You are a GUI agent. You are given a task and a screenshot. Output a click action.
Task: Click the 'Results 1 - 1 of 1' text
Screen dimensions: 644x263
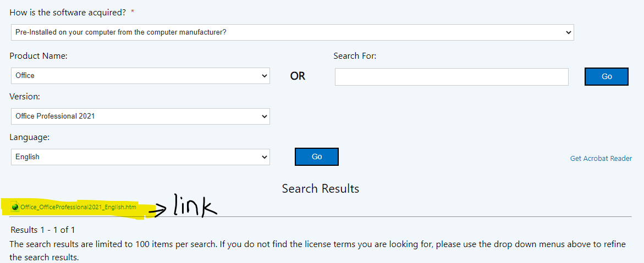(x=43, y=230)
